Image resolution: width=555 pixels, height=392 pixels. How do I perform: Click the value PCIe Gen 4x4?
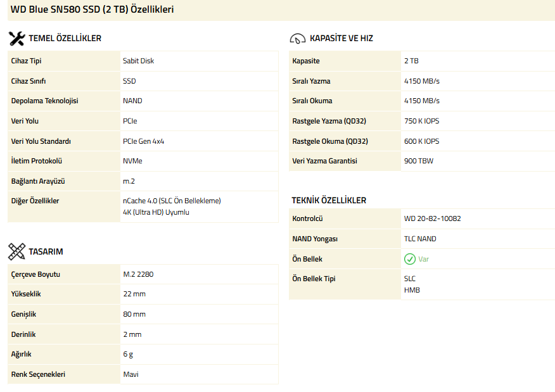[x=143, y=141]
